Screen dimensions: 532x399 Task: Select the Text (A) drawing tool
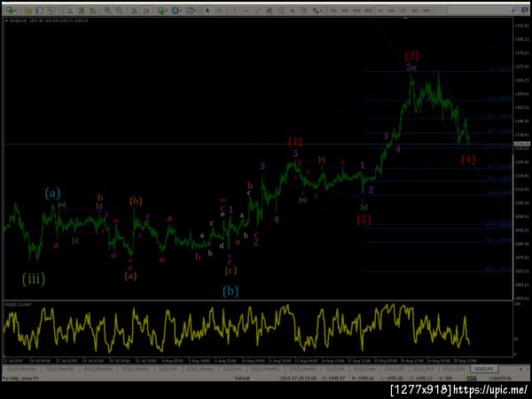[293, 11]
